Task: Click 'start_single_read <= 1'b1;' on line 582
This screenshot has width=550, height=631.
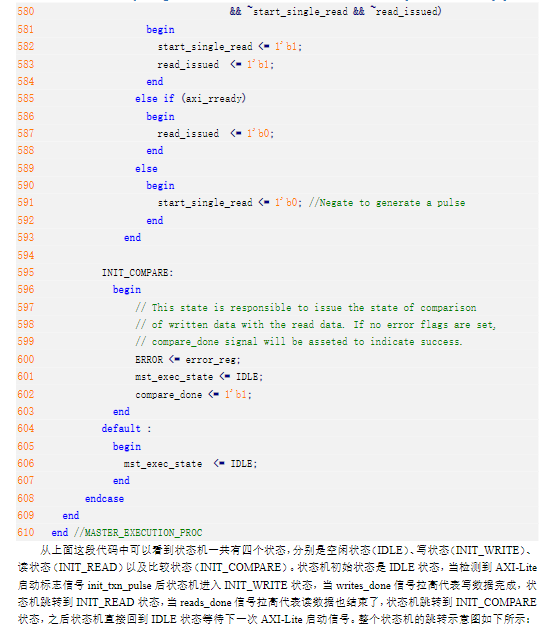Action: (x=230, y=47)
